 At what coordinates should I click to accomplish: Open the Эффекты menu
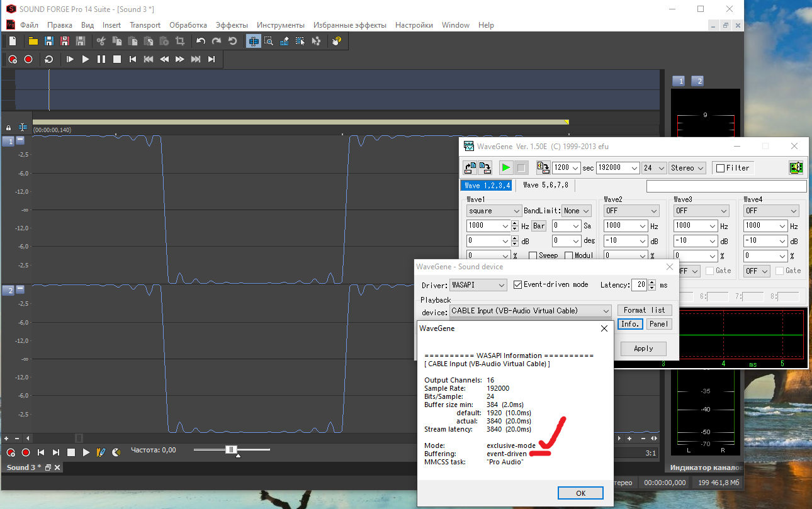(232, 25)
